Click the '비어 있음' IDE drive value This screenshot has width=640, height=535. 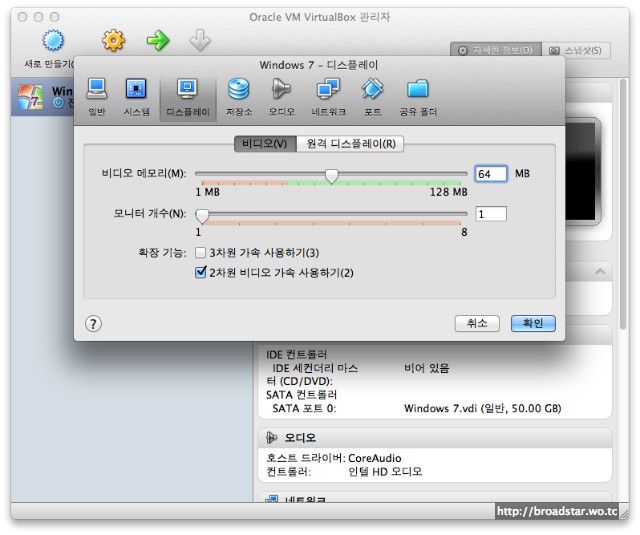(x=427, y=368)
